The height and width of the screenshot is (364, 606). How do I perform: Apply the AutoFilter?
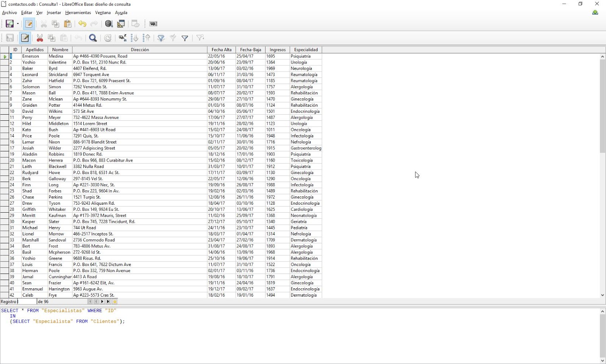pyautogui.click(x=161, y=37)
